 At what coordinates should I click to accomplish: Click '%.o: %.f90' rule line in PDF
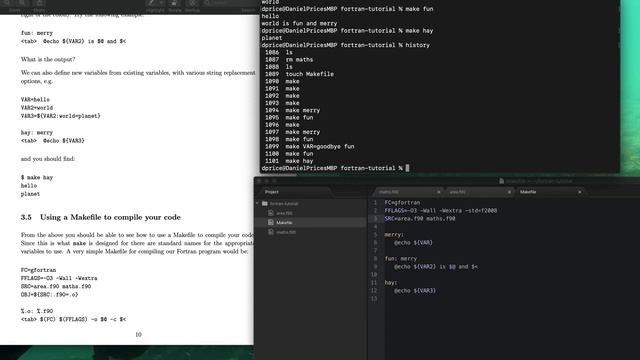37,311
